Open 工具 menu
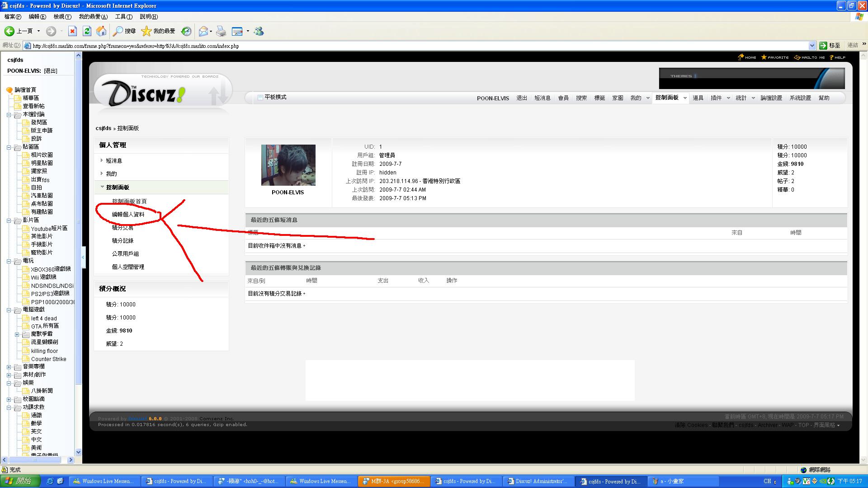 tap(123, 17)
